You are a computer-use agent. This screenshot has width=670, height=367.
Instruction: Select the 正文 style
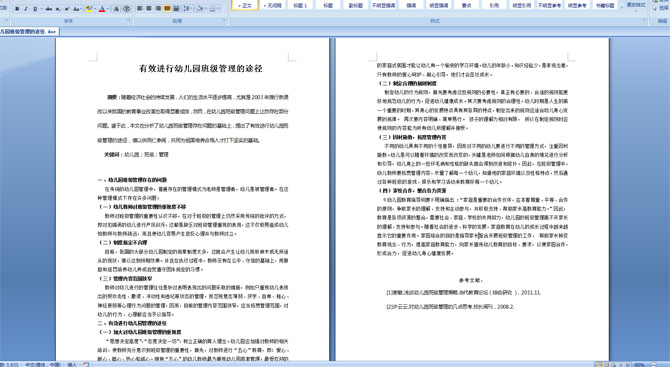point(245,5)
